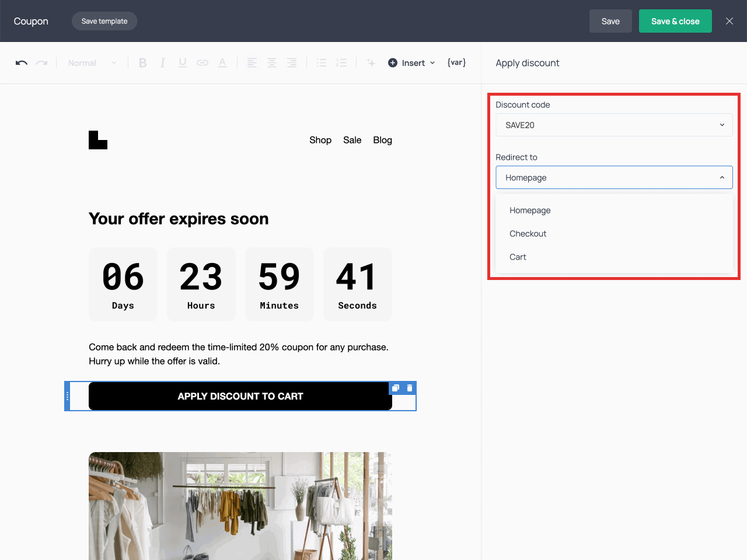Click the Save & close button
Image resolution: width=747 pixels, height=560 pixels.
[x=675, y=21]
